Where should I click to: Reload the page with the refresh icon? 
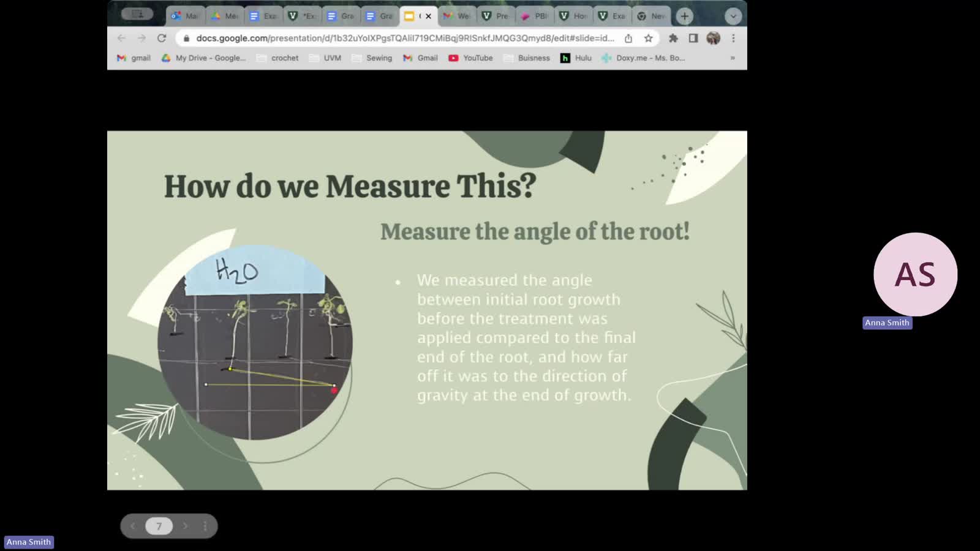point(162,38)
